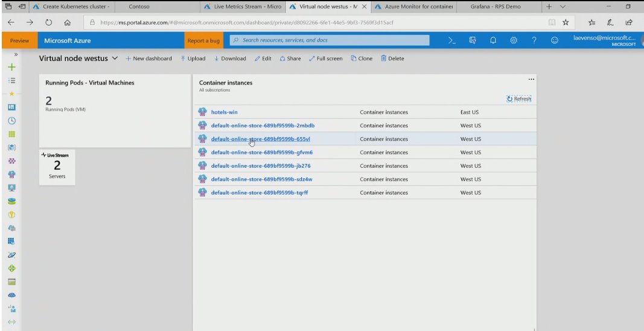Open portal settings gear
The height and width of the screenshot is (331, 644).
[x=514, y=40]
